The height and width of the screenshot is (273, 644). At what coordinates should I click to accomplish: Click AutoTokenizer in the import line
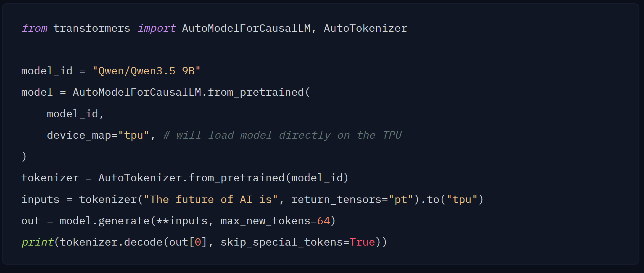coord(365,28)
